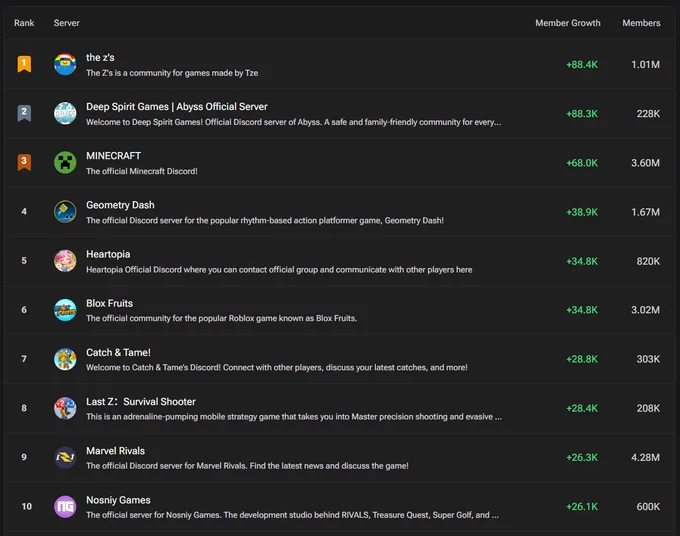Click the +68.0K growth value
This screenshot has height=536, width=680.
tap(582, 163)
